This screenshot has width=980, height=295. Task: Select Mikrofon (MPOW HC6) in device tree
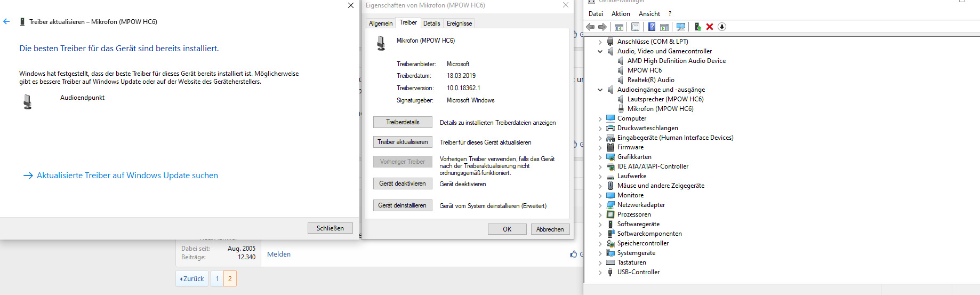[x=660, y=109]
